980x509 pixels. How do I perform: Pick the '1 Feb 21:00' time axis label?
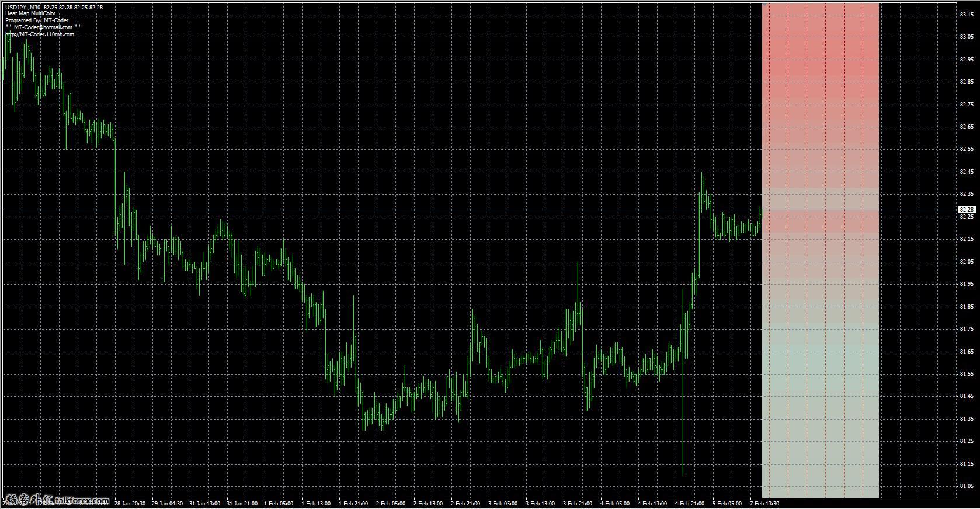(353, 503)
